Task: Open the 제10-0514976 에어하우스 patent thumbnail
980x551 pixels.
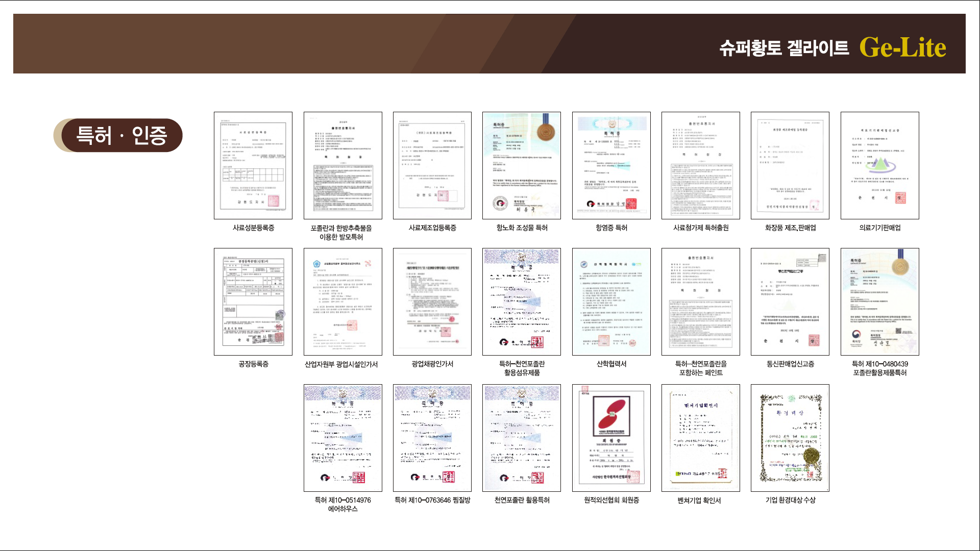Action: (x=343, y=438)
